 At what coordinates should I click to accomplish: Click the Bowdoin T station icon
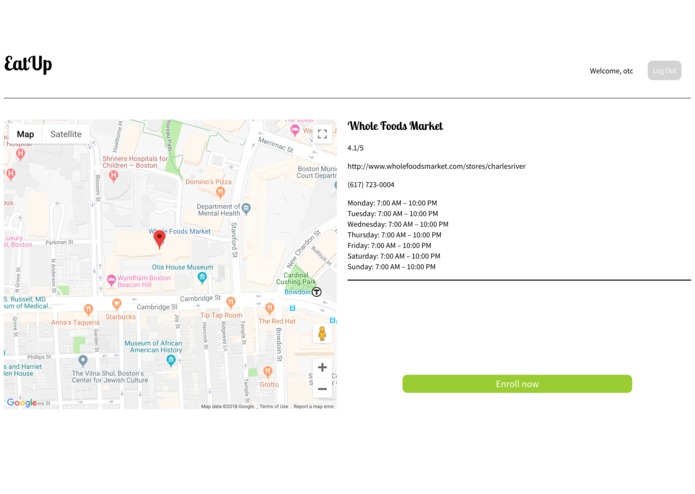click(x=316, y=292)
